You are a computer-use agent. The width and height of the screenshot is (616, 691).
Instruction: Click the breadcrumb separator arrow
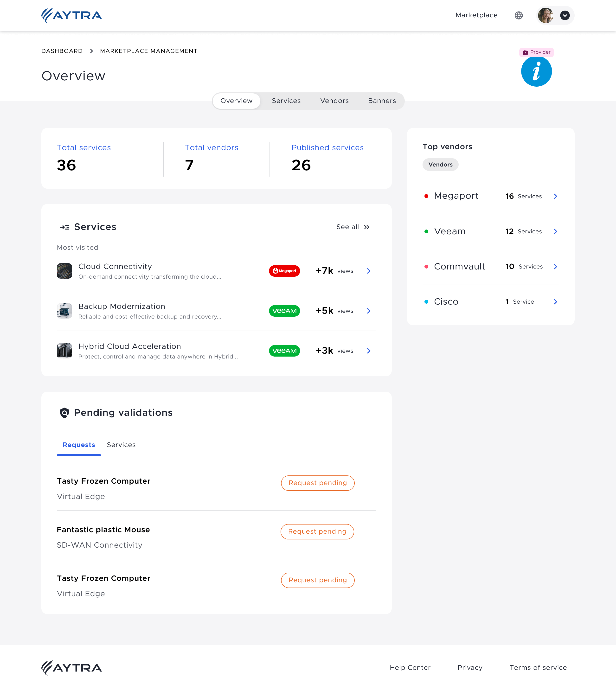[x=91, y=51]
